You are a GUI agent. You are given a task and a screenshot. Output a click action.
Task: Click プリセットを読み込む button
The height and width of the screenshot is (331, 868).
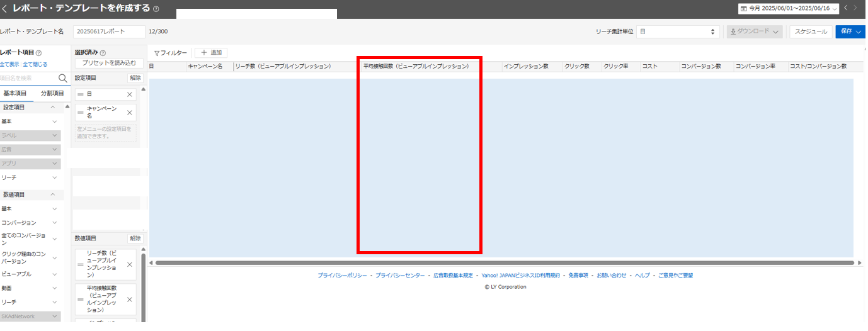109,63
